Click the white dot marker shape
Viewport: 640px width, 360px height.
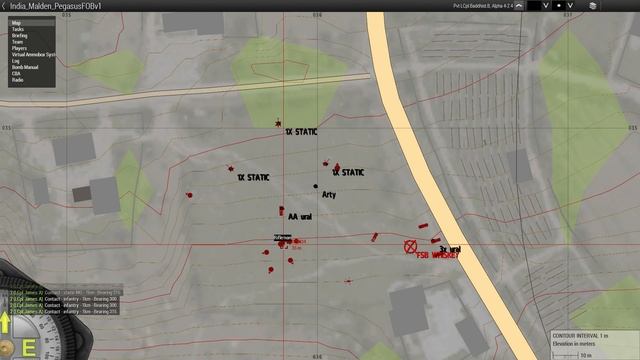559,6
